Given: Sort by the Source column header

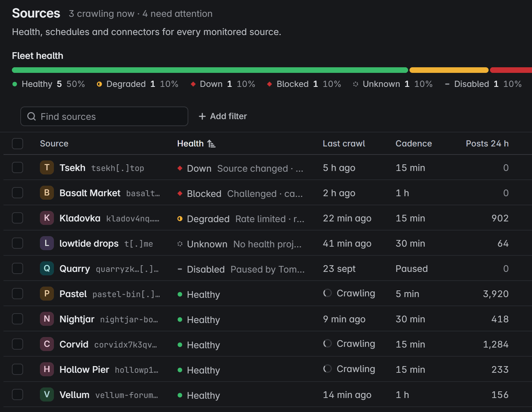Looking at the screenshot, I should pyautogui.click(x=54, y=144).
